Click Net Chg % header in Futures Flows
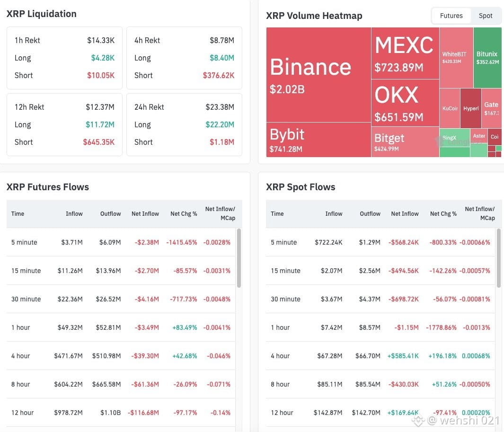 point(184,214)
